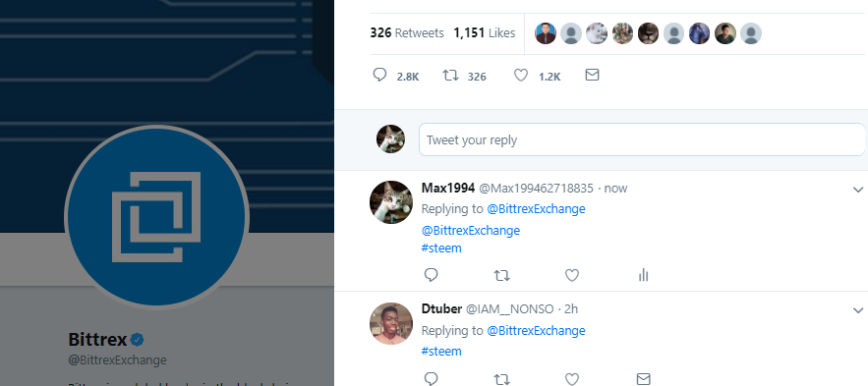Open the 1,151 Likes list

tap(485, 33)
